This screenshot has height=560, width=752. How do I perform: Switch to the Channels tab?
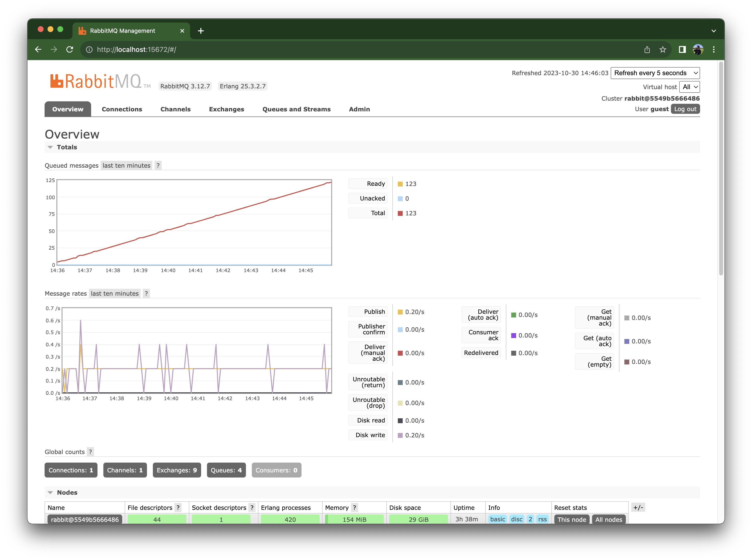point(175,109)
